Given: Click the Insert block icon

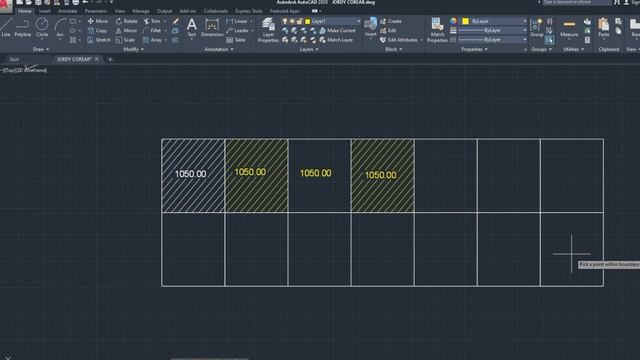Looking at the screenshot, I should coord(371,27).
